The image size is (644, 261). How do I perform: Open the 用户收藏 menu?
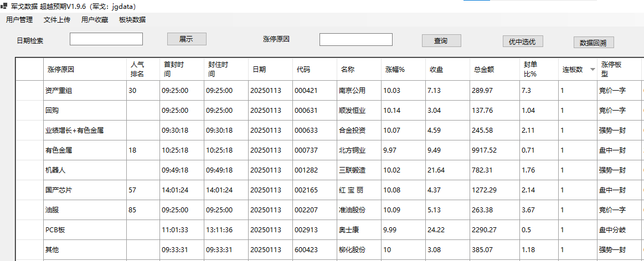95,20
